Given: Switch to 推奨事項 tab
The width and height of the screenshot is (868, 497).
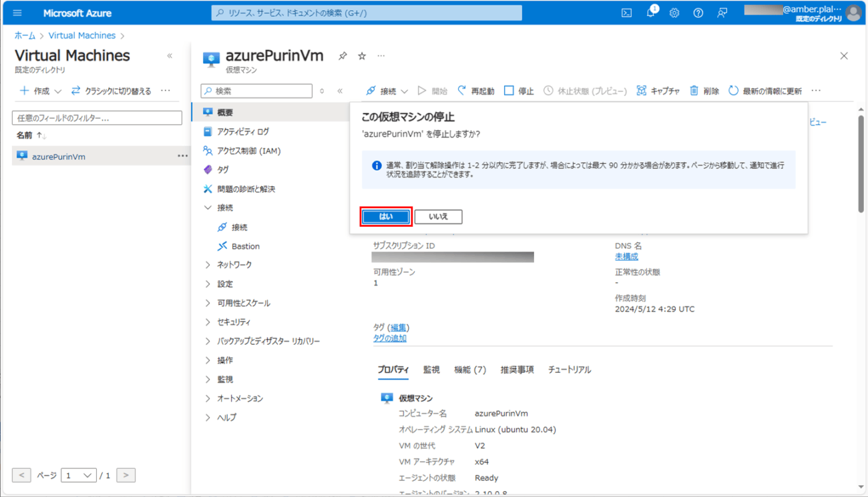Looking at the screenshot, I should pos(517,370).
